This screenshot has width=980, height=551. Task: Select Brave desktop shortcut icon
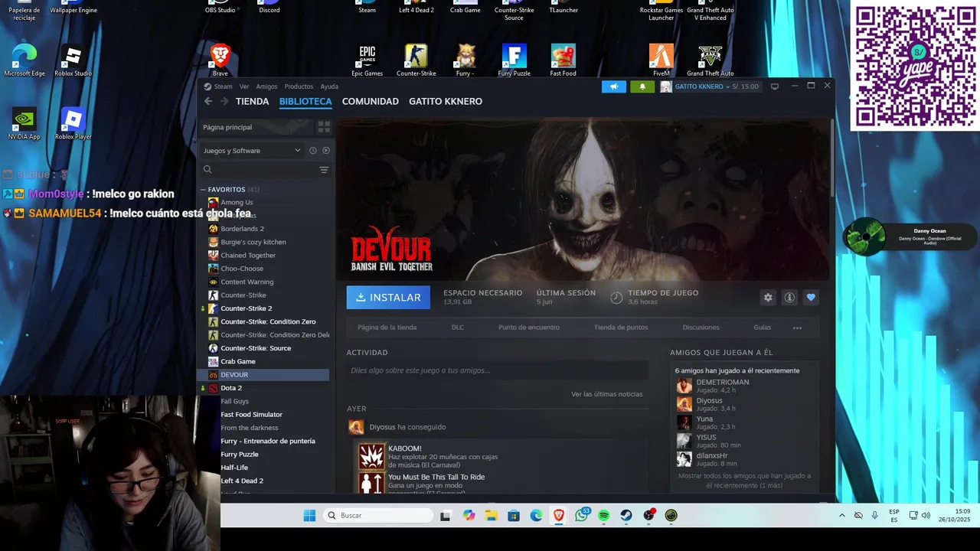(220, 60)
